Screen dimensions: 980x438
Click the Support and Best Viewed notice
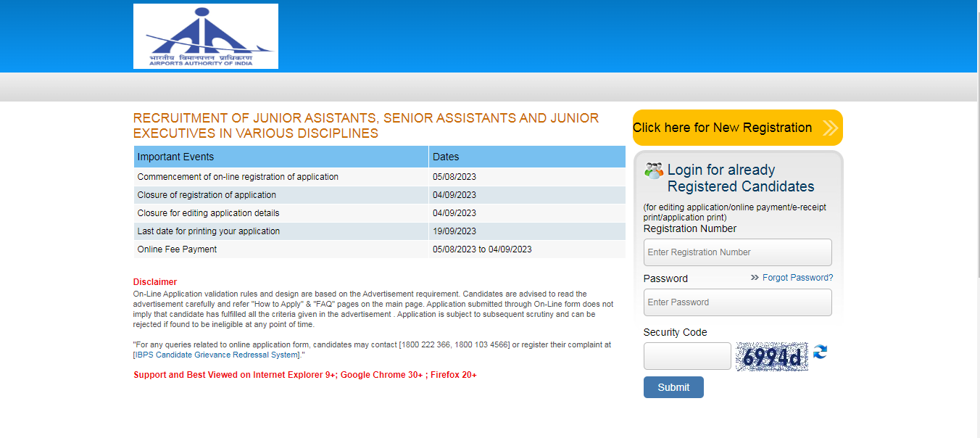[305, 375]
